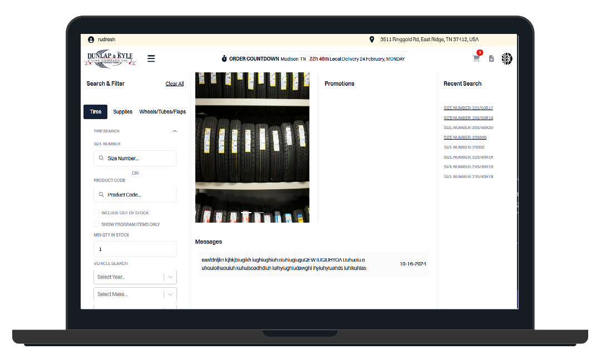Open the shopping cart
The width and height of the screenshot is (606, 364).
tap(476, 58)
